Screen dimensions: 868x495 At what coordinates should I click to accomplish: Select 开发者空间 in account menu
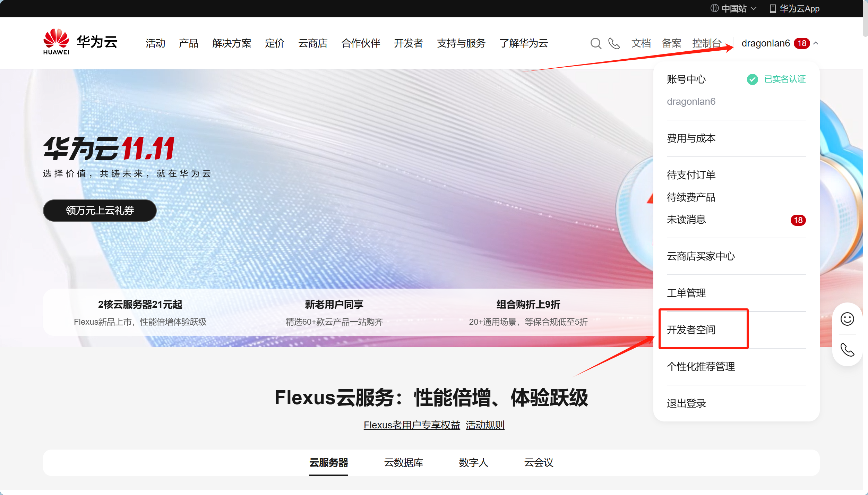point(691,330)
